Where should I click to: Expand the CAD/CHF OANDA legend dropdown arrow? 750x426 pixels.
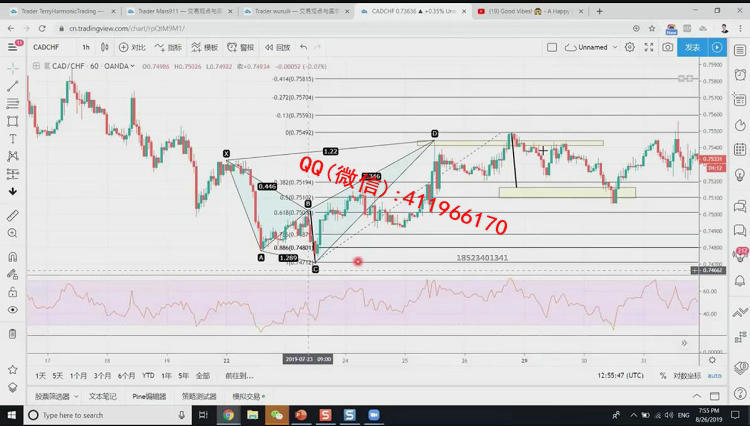[x=132, y=66]
